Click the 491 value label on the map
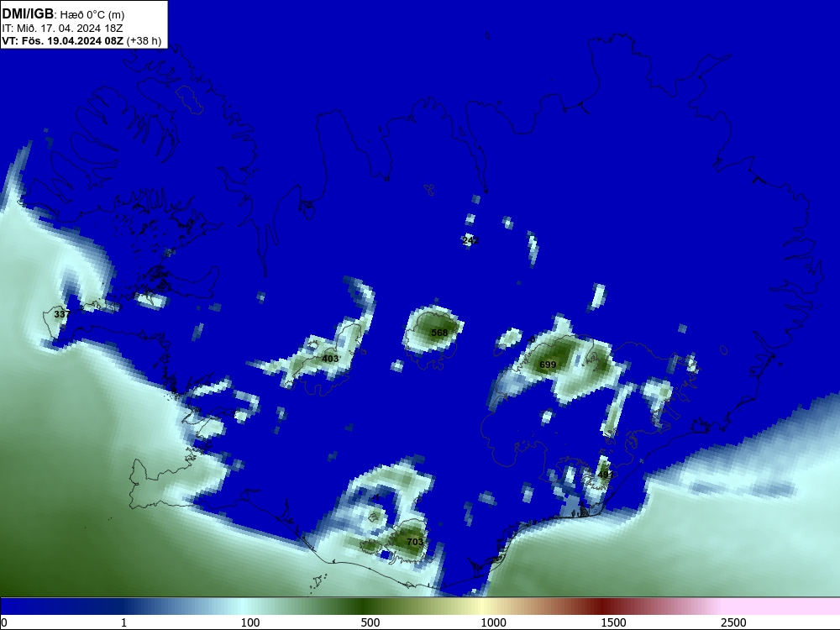This screenshot has height=630, width=840. [605, 475]
